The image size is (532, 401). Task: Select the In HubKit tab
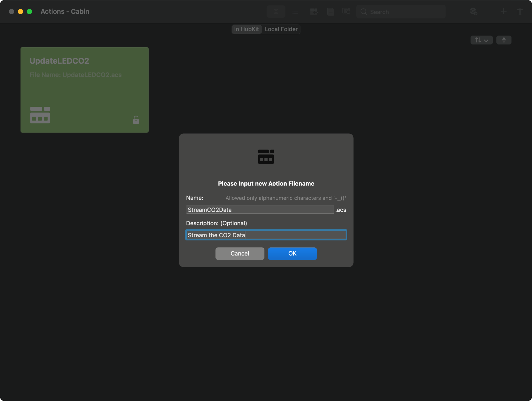click(246, 29)
